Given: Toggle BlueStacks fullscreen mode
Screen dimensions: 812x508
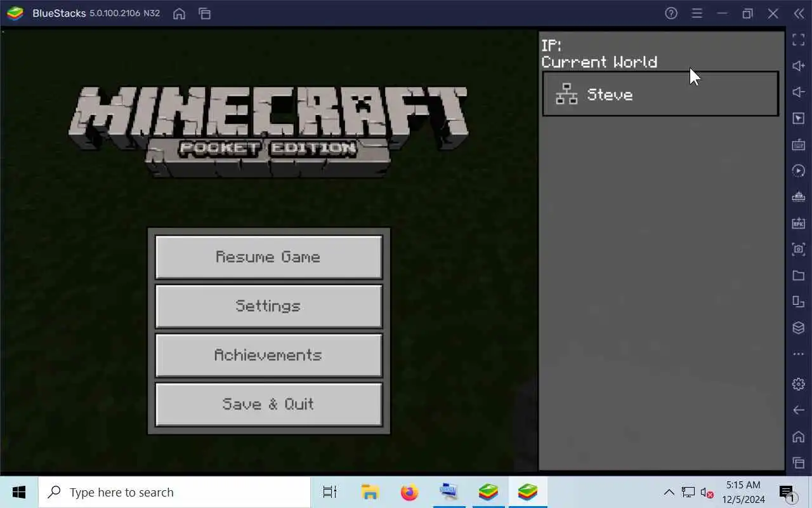Looking at the screenshot, I should point(799,40).
